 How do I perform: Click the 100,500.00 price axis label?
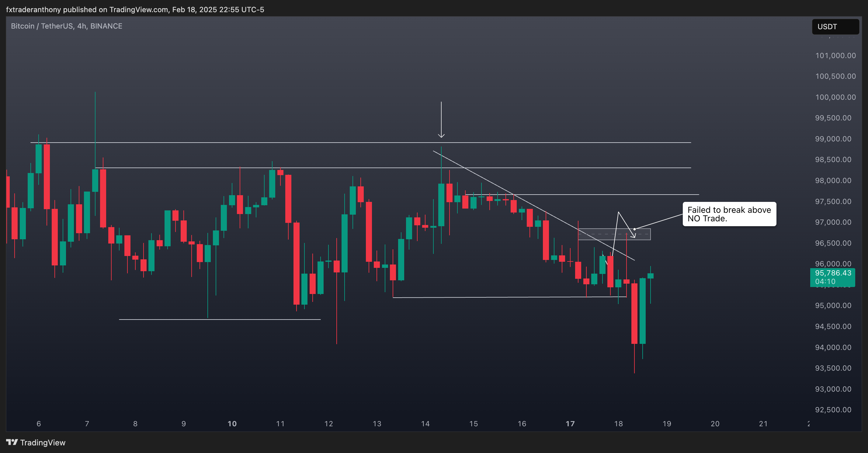pos(835,76)
